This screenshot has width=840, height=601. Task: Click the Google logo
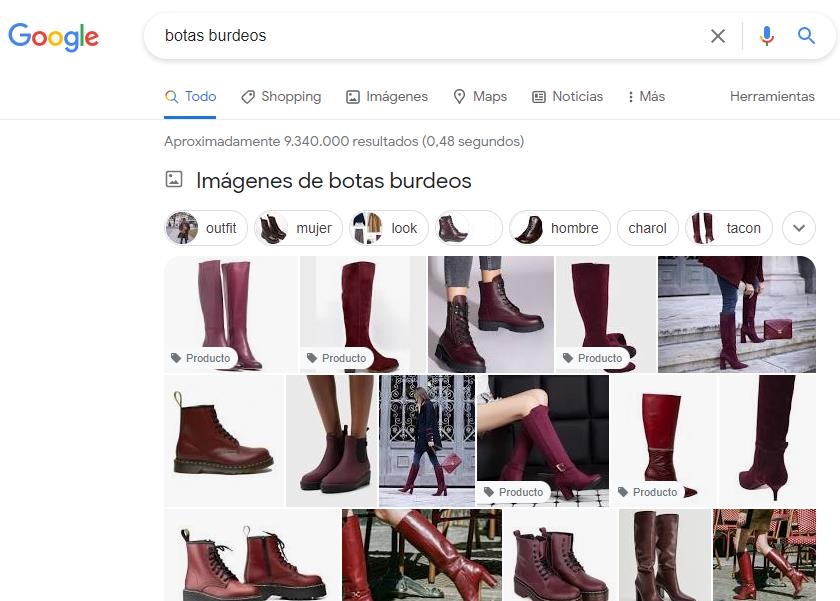54,37
